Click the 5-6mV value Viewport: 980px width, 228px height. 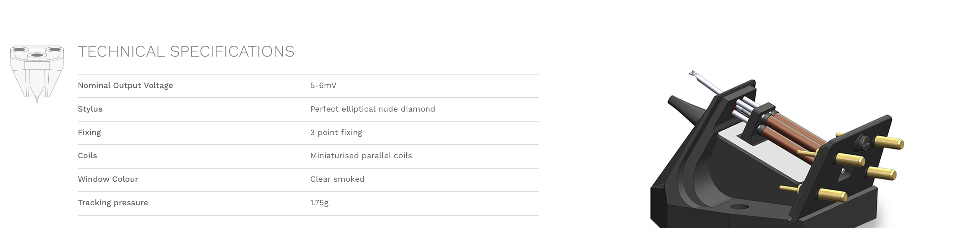coord(323,85)
